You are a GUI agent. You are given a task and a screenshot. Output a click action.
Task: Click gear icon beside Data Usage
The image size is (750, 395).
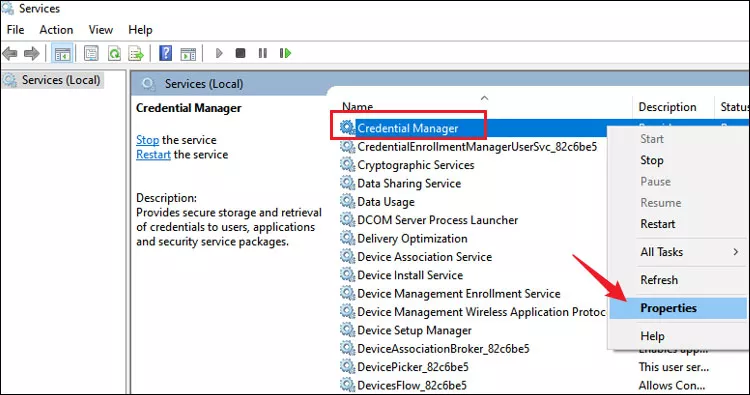pos(347,201)
